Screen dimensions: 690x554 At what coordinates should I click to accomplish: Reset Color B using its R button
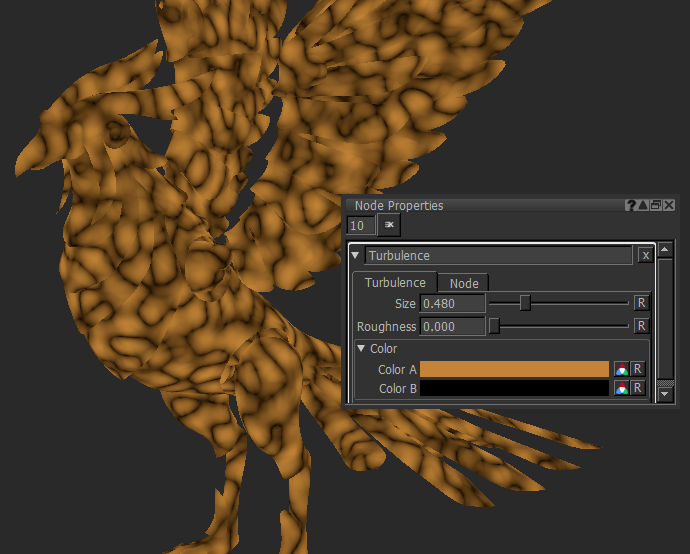coord(637,388)
